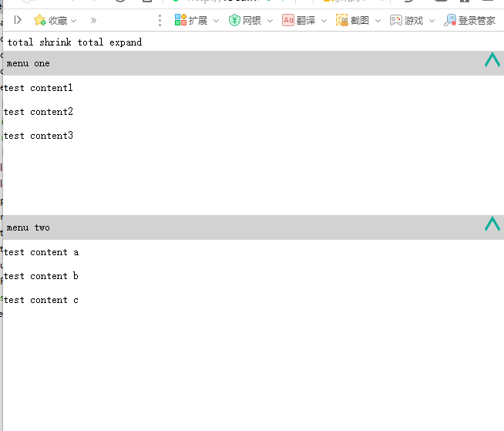Click the 网银 shield icon

click(234, 20)
